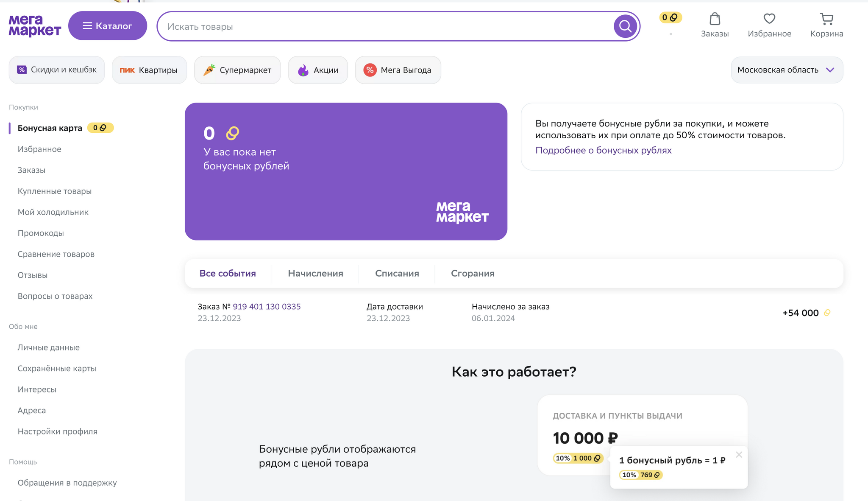Select the Все события tab
This screenshot has width=868, height=501.
[x=228, y=273]
